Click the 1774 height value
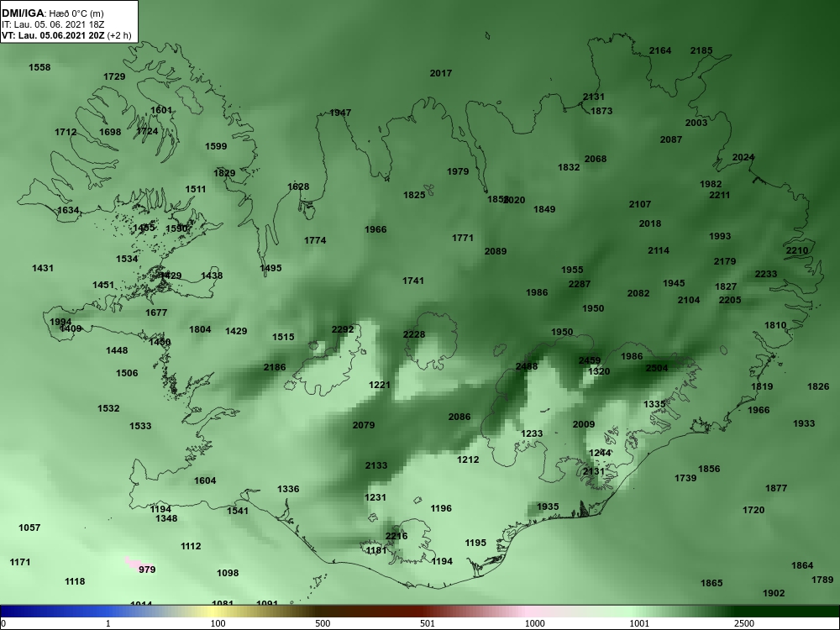 pos(315,240)
